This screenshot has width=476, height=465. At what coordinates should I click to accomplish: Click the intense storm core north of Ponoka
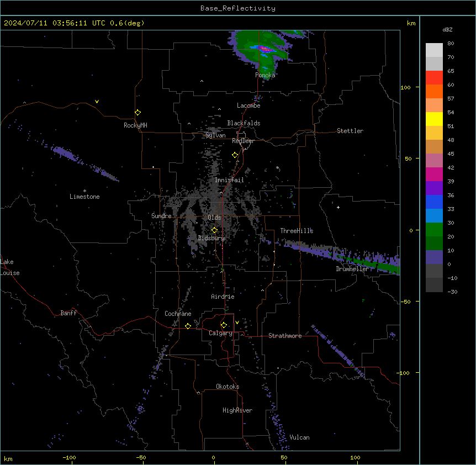pos(265,49)
